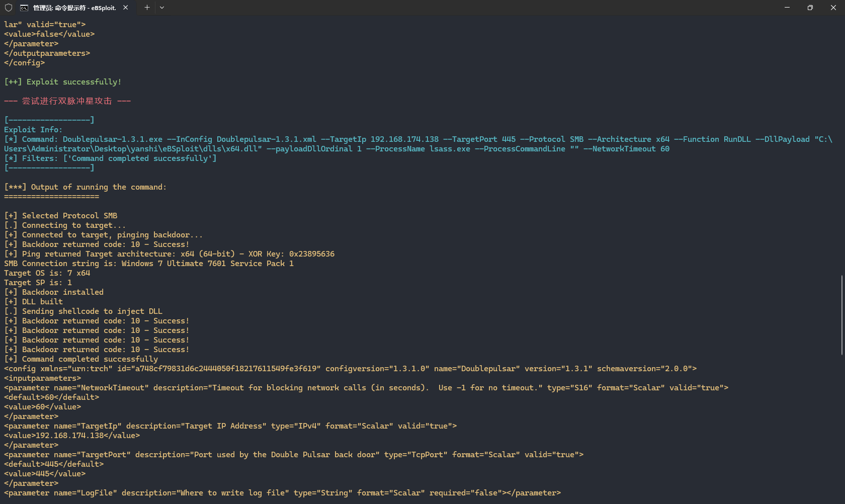845x504 pixels.
Task: Click '--TargetIp 192.168.174.138' in the Command line
Action: pyautogui.click(x=380, y=139)
